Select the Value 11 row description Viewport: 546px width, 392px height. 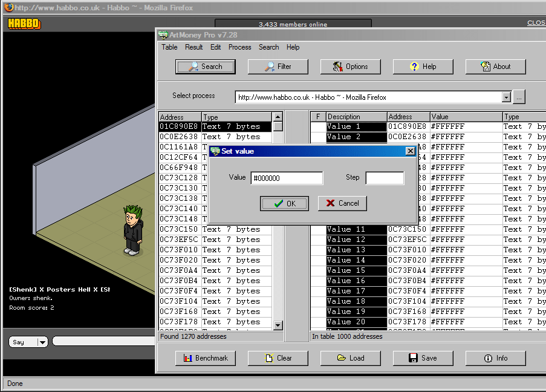pos(357,229)
